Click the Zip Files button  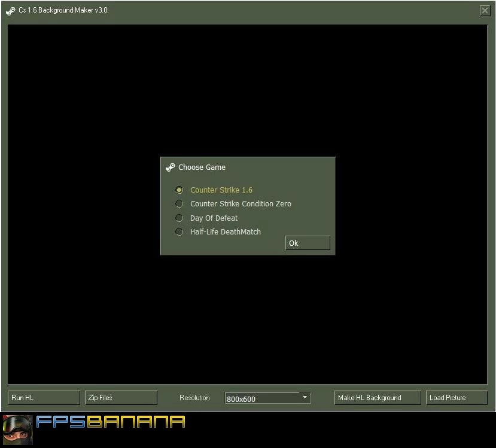pyautogui.click(x=121, y=398)
